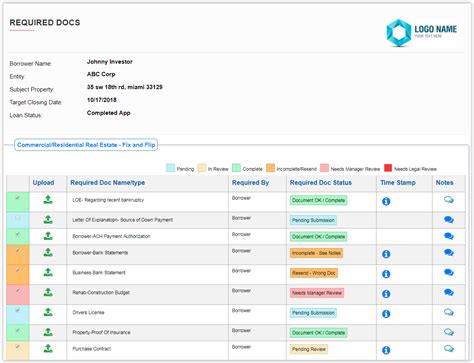
Task: Toggle checkbox for Borrower-Bank Statements row
Action: tap(18, 251)
